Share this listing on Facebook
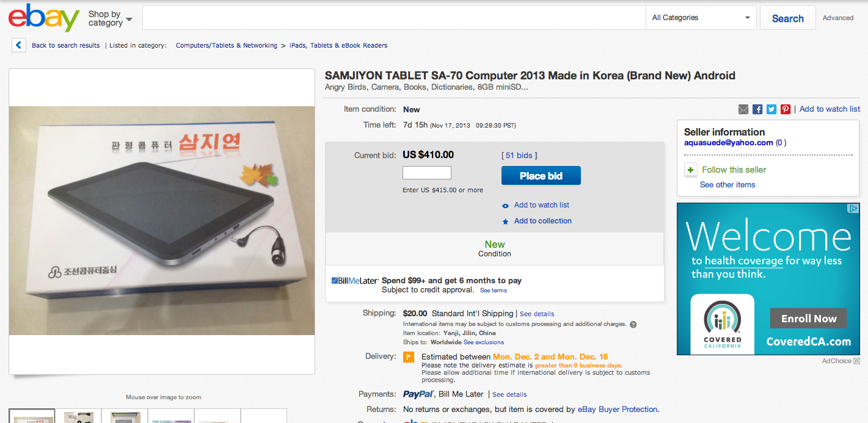Screen dimensions: 868x423 pyautogui.click(x=757, y=109)
